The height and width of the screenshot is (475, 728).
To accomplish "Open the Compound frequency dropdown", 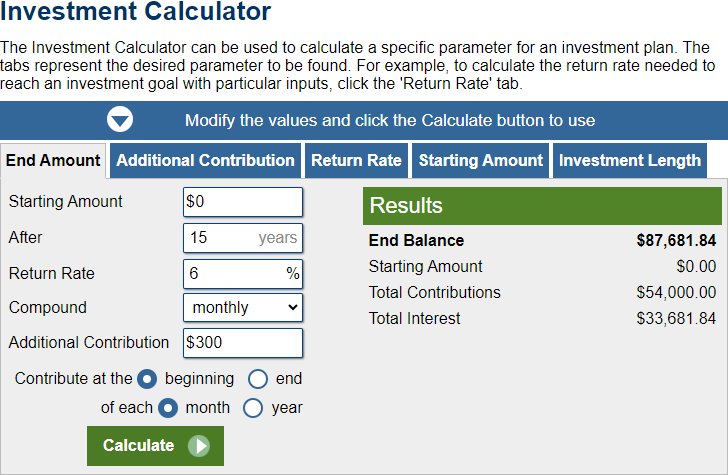I will click(243, 307).
